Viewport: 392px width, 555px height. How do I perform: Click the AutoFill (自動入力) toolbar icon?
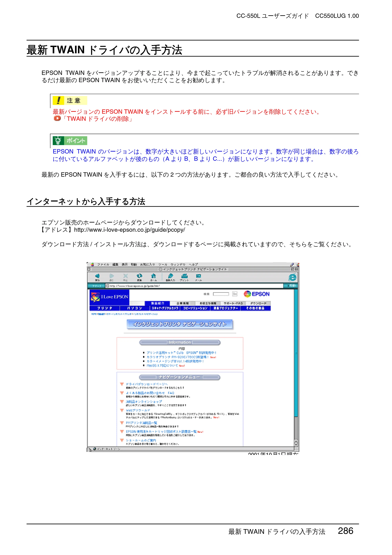(170, 277)
